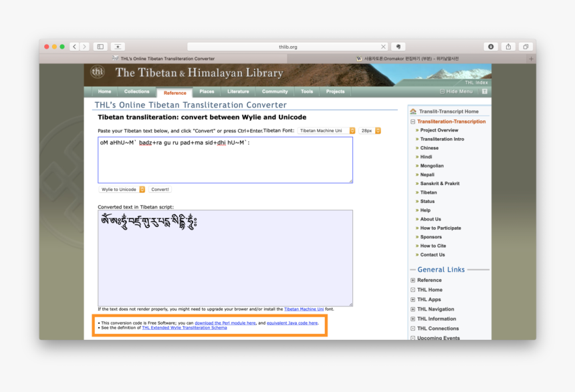575x392 pixels.
Task: Expand THL Home under General Links
Action: pyautogui.click(x=413, y=290)
